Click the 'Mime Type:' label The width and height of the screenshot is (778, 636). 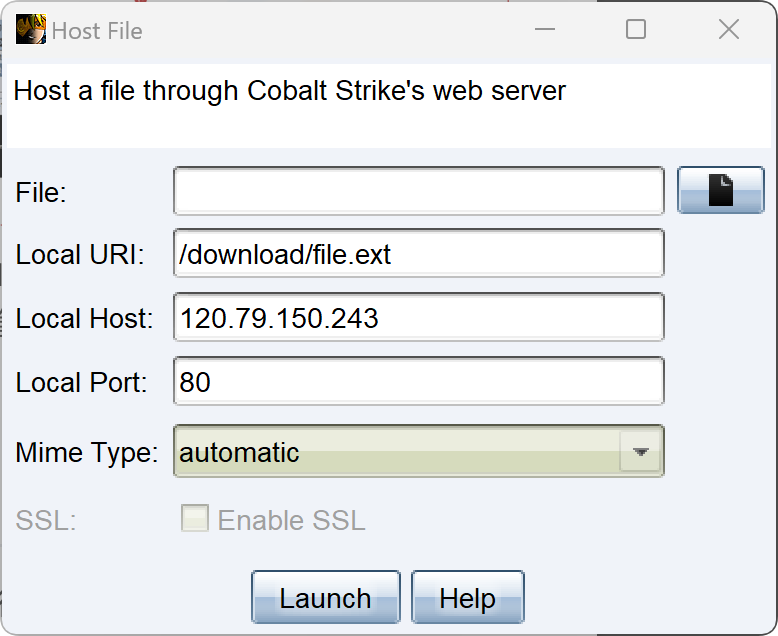pos(87,452)
